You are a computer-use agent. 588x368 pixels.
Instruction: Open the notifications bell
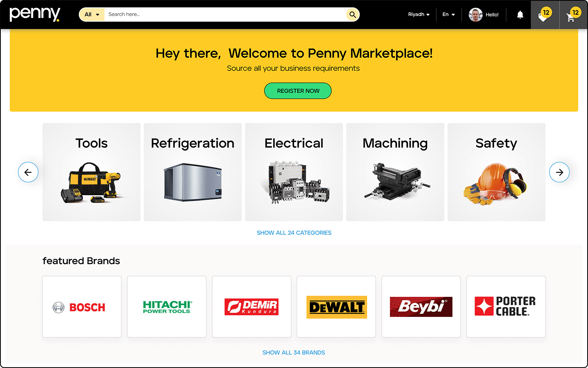click(520, 15)
